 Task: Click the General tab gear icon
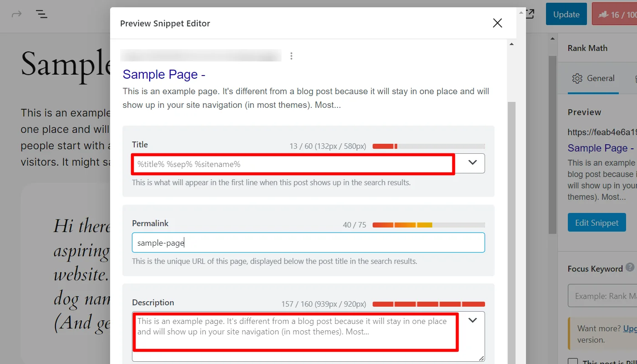577,78
